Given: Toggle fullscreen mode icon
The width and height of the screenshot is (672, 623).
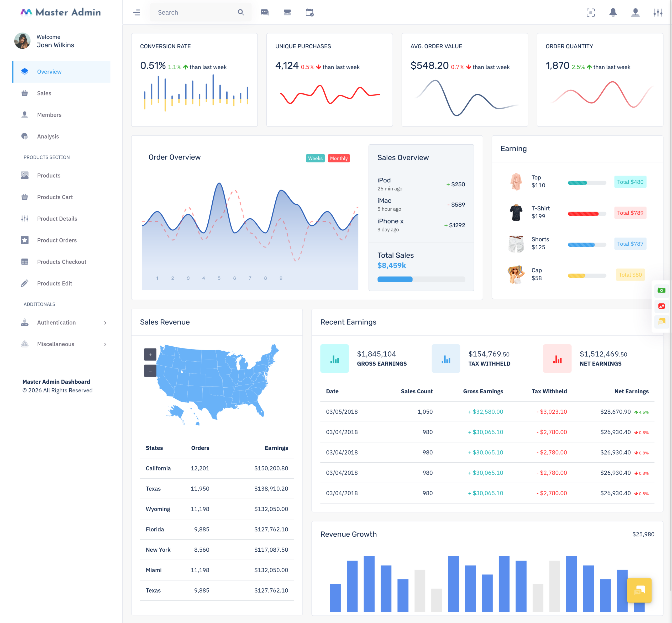Looking at the screenshot, I should click(590, 13).
